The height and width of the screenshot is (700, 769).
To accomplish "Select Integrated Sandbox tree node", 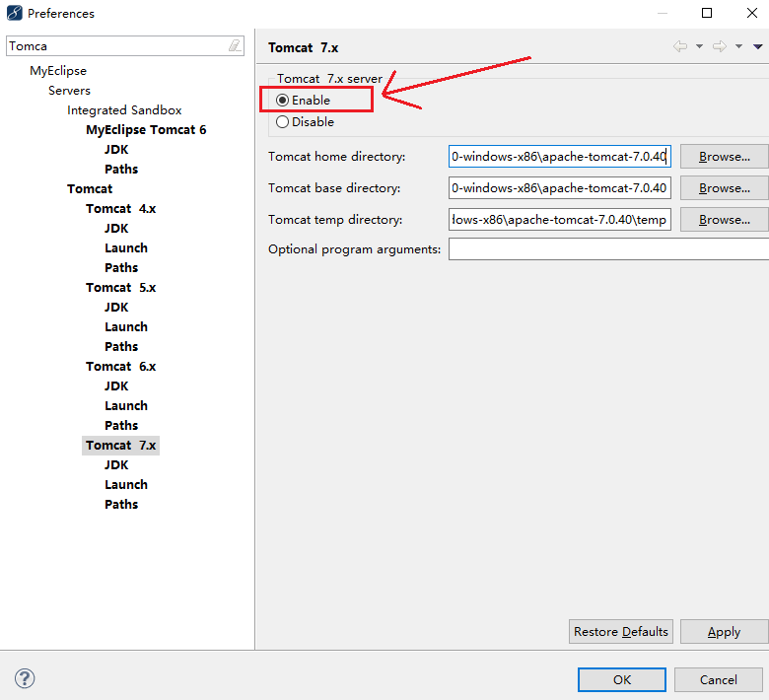I will pos(124,110).
